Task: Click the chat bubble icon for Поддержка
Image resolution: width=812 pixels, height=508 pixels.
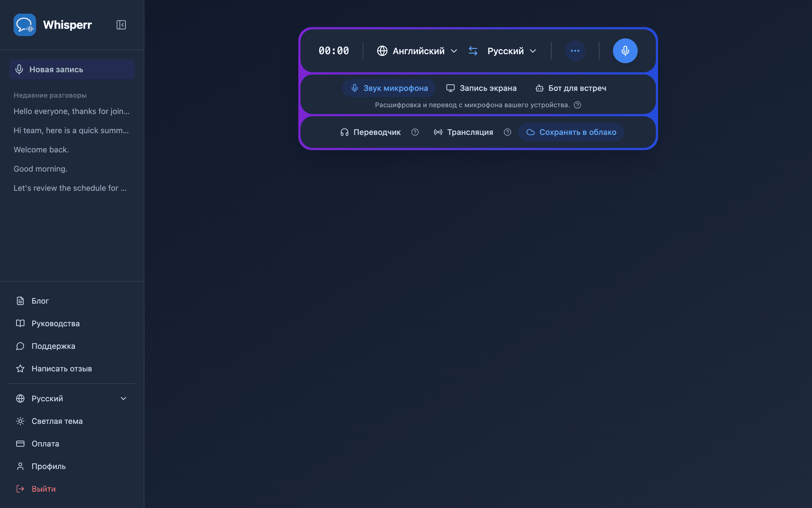Action: [x=20, y=346]
